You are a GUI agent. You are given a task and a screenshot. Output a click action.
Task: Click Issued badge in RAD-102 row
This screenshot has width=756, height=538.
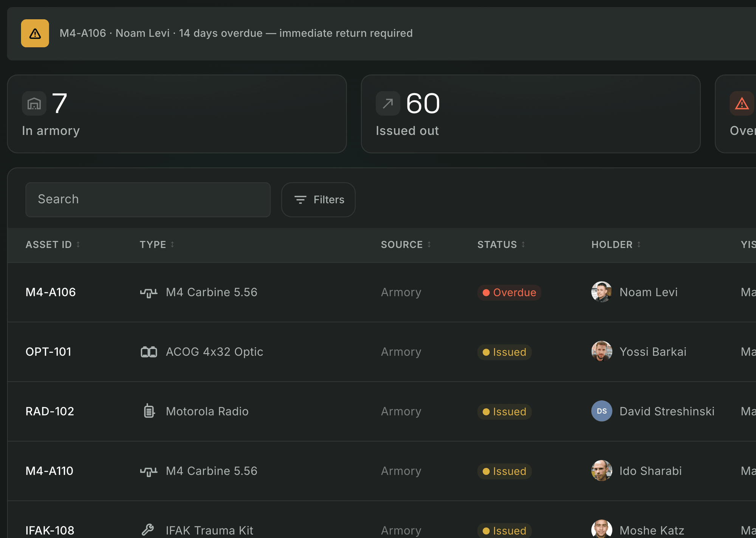pyautogui.click(x=504, y=412)
